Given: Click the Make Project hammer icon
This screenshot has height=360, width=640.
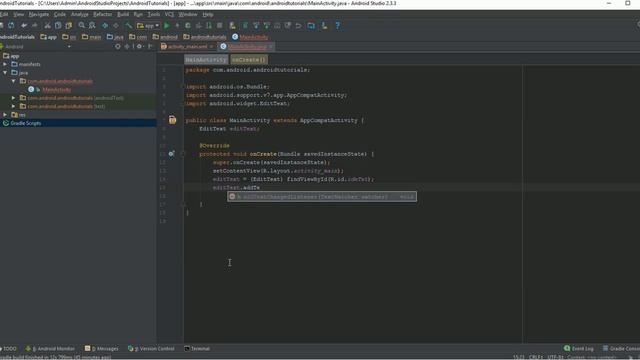Looking at the screenshot, I should 129,25.
